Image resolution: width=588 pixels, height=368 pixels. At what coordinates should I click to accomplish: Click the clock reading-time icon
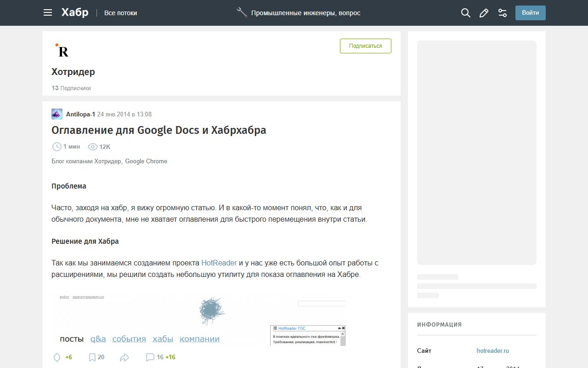point(57,147)
